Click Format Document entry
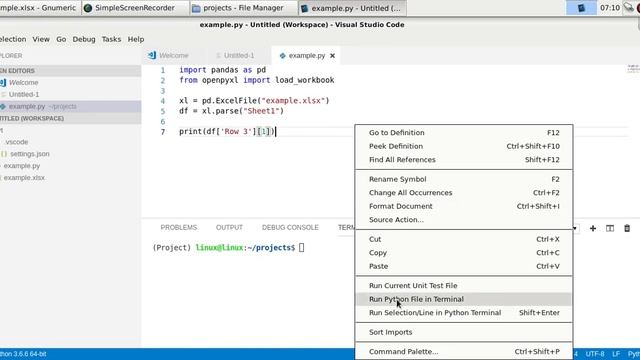The image size is (640, 360). [x=464, y=206]
